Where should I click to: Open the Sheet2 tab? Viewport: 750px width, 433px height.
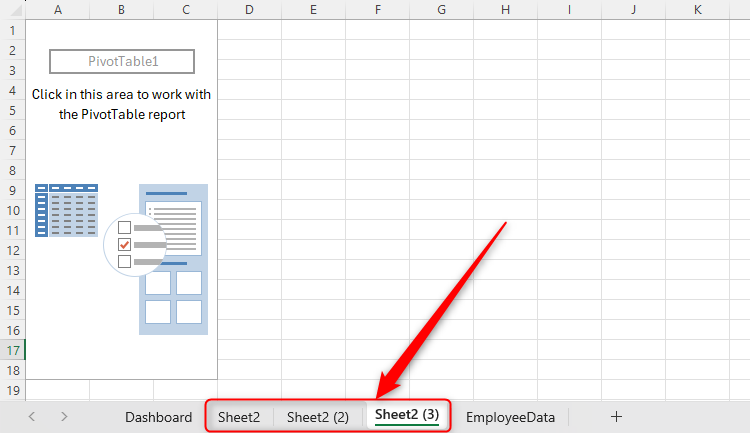239,417
